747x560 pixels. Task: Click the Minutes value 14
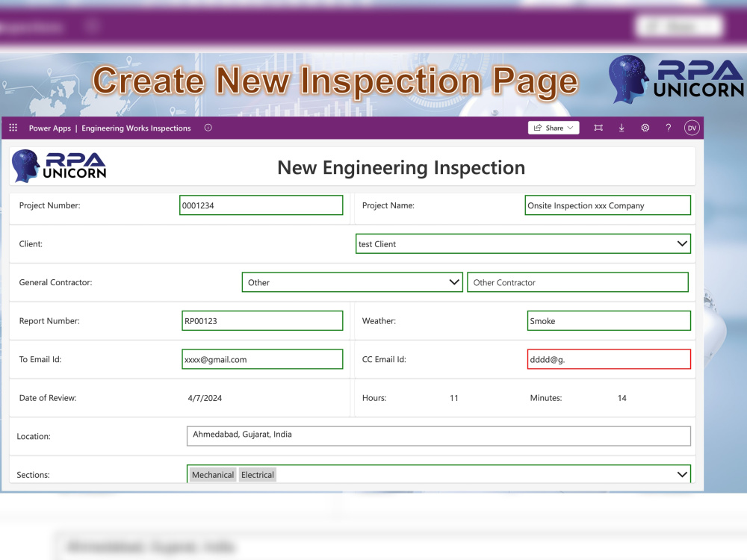[622, 398]
